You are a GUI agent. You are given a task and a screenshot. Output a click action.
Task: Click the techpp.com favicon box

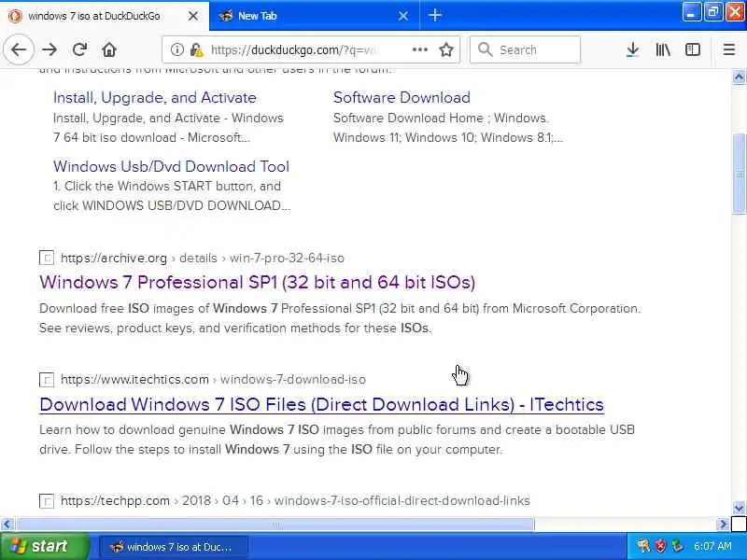click(x=46, y=501)
